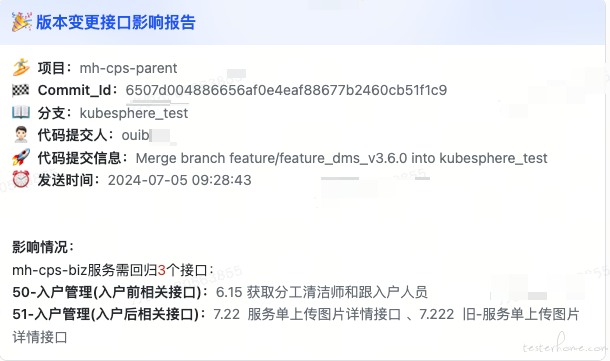Image resolution: width=610 pixels, height=361 pixels.
Task: Click the rocket icon beside 代码提交信息
Action: tap(21, 157)
